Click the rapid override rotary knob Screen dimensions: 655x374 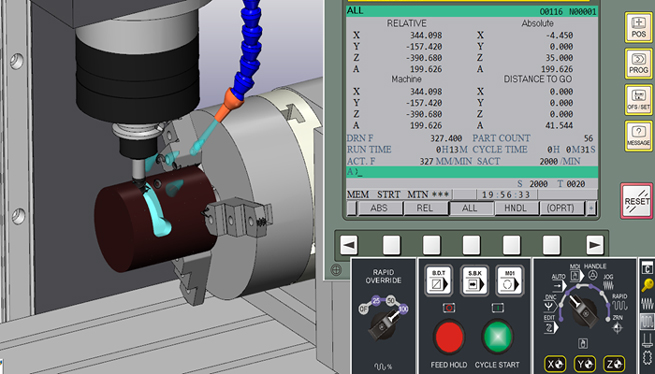coord(383,325)
